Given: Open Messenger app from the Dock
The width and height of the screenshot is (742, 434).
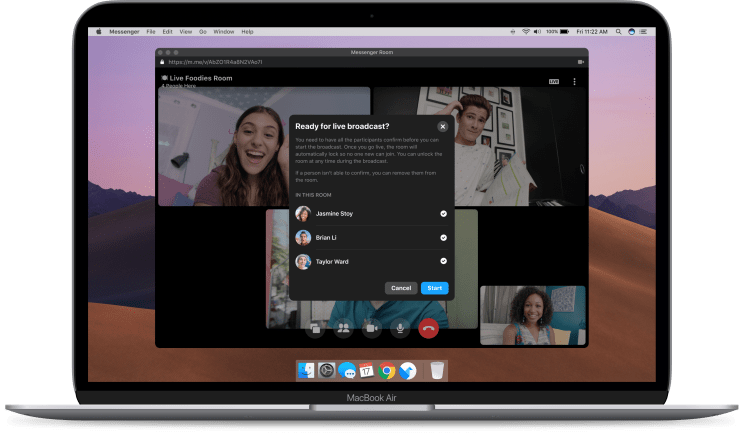Looking at the screenshot, I should (x=347, y=371).
